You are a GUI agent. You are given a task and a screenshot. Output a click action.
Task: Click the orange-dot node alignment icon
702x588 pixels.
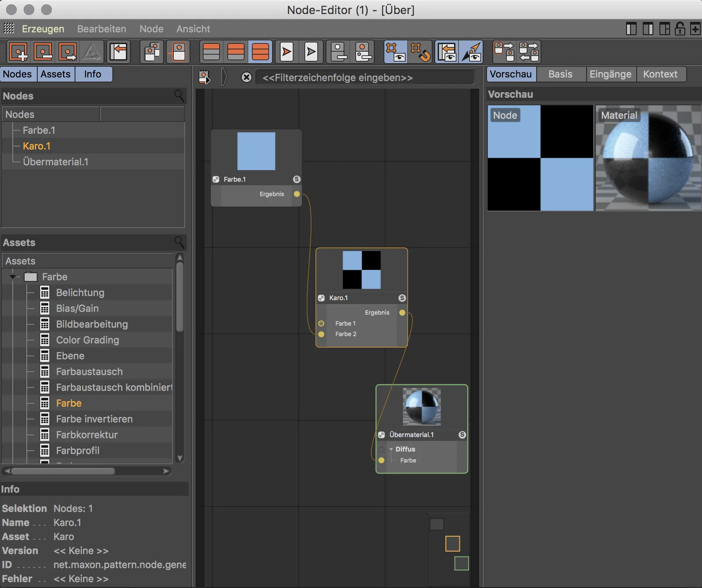363,52
